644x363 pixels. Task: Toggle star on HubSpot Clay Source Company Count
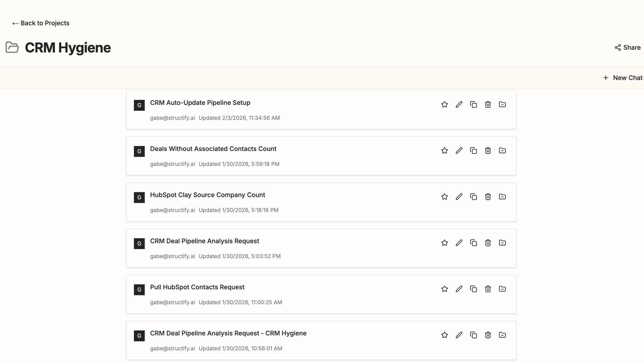coord(444,197)
